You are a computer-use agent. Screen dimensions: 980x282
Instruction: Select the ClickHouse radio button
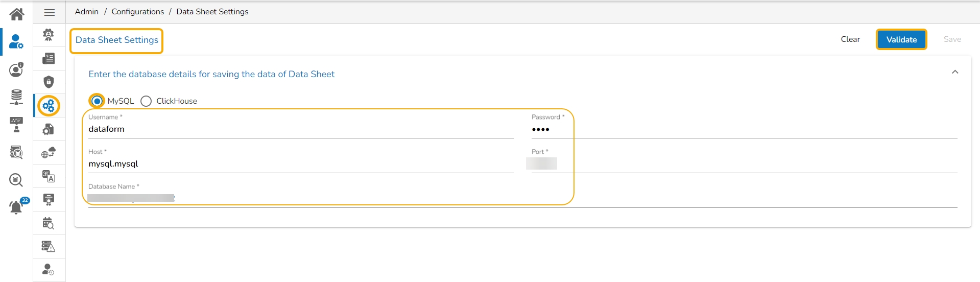coord(146,101)
